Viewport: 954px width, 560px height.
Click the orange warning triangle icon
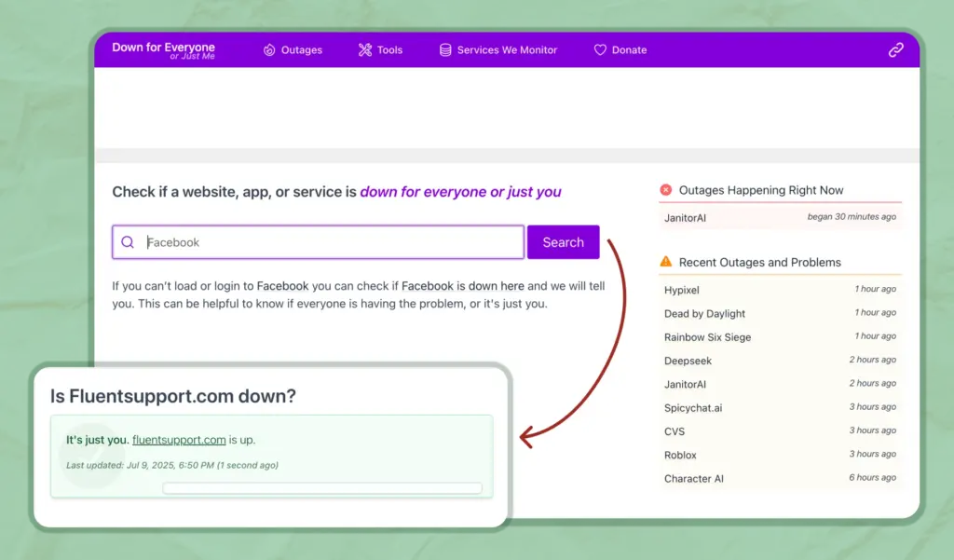point(666,262)
